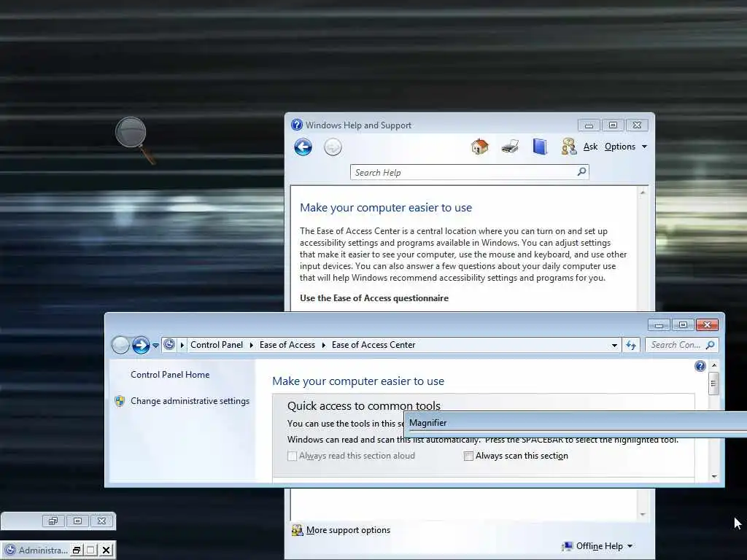Close the Ease of Access Center window
The height and width of the screenshot is (560, 747).
[x=707, y=324]
